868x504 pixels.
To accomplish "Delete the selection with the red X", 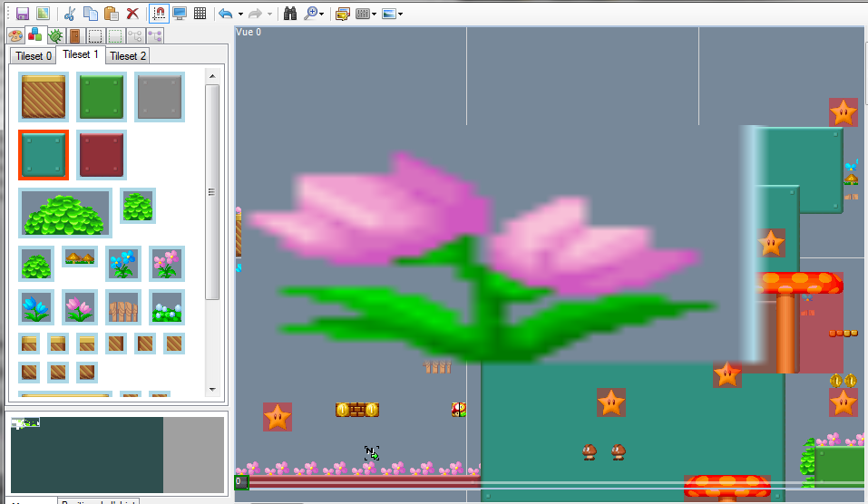I will click(132, 14).
